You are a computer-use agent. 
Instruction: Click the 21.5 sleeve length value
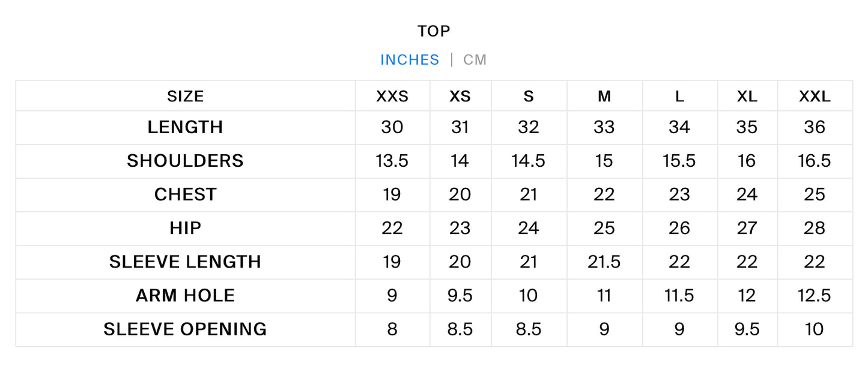[604, 262]
